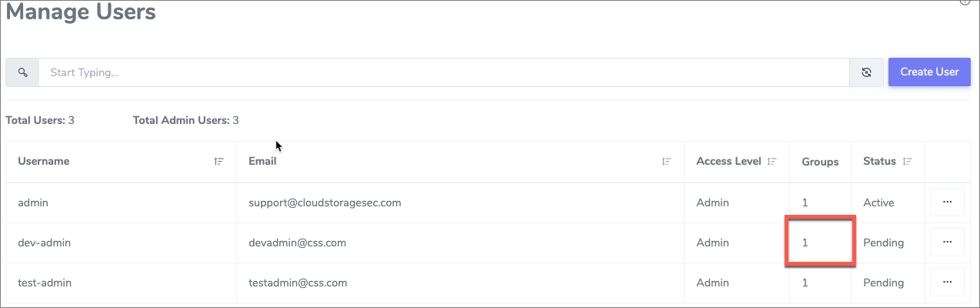Open actions menu for test-admin user
The image size is (980, 308).
click(x=947, y=283)
